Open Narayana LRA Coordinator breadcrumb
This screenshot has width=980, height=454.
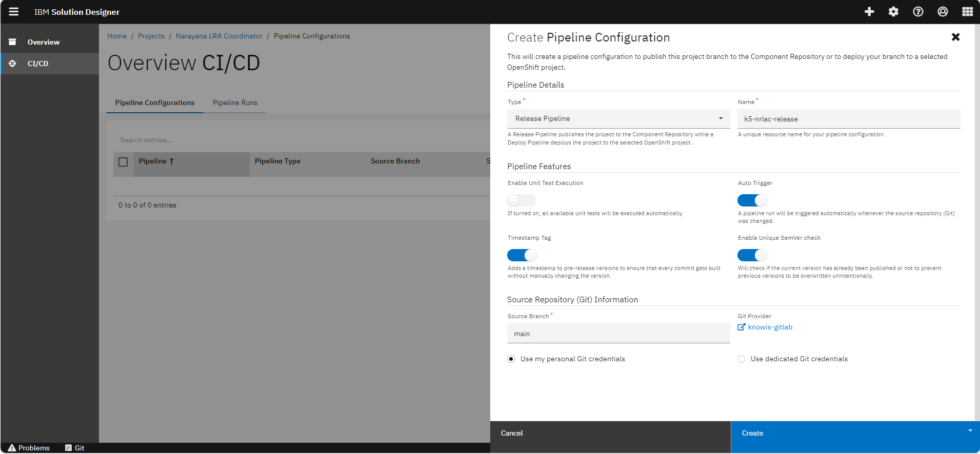[x=219, y=36]
